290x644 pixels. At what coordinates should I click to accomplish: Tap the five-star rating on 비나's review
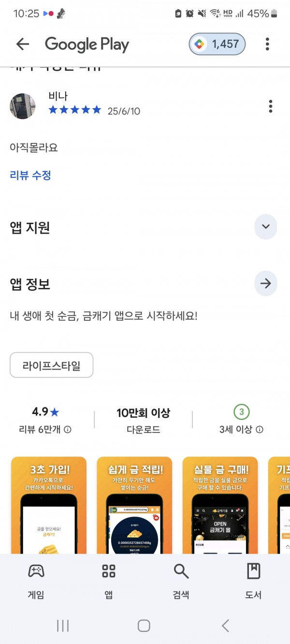coord(75,110)
